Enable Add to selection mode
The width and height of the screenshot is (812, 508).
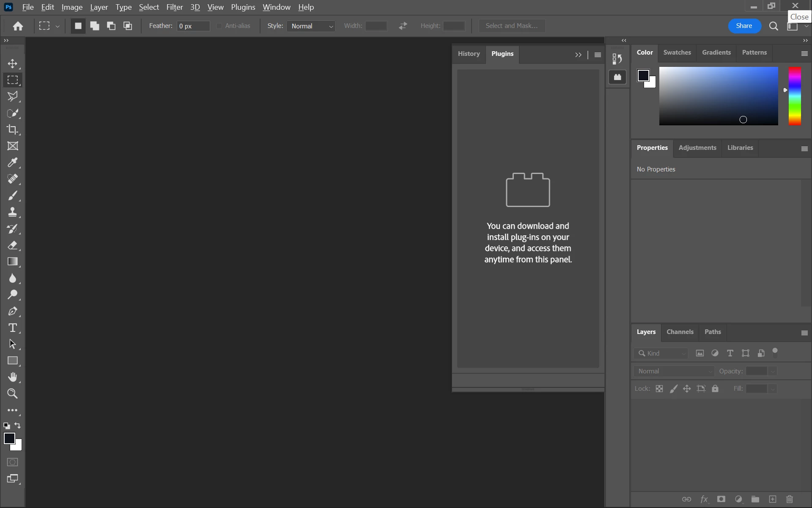coord(95,26)
